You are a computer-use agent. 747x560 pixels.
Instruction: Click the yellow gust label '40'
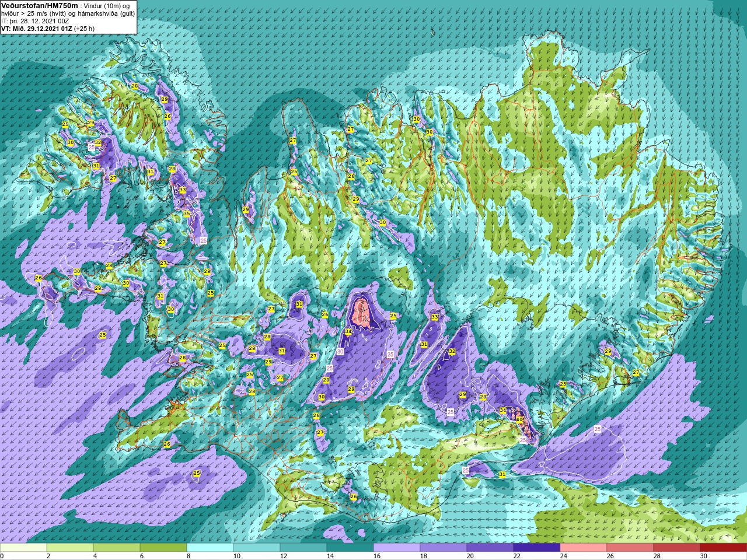tap(519, 419)
